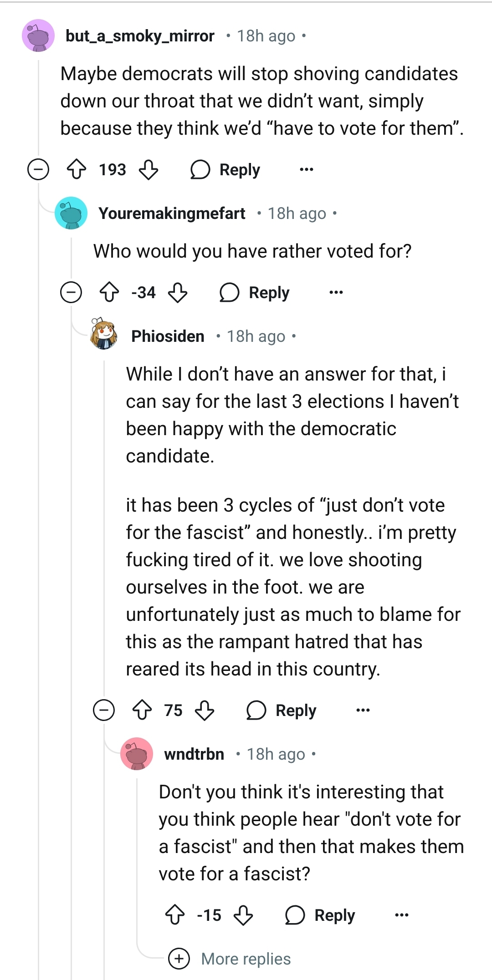
Task: Collapse Phiosiden's reply thread
Action: (104, 710)
